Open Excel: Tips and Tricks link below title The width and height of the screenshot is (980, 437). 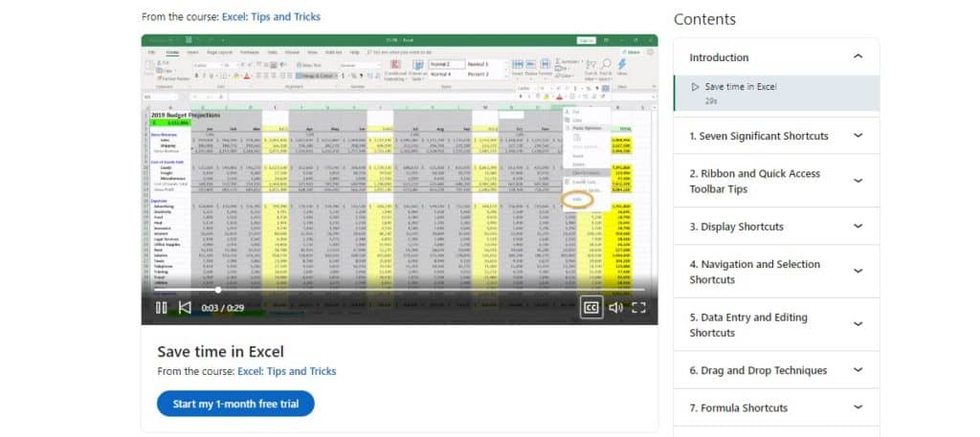click(287, 371)
